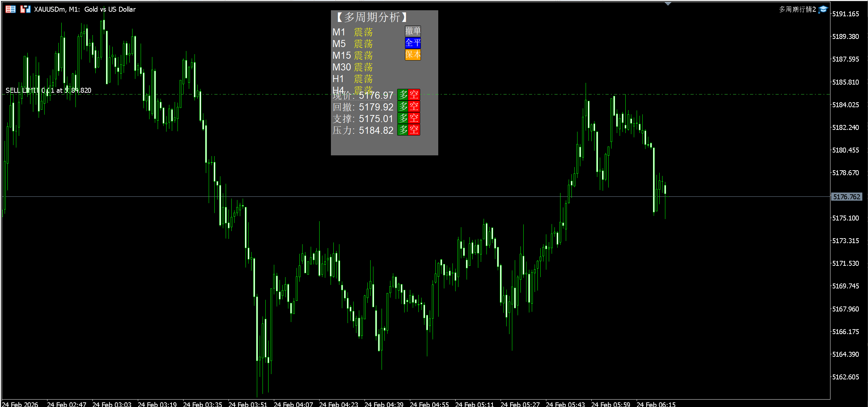The image size is (868, 407).
Task: Click red 空 button beside 回撤
Action: coord(414,107)
